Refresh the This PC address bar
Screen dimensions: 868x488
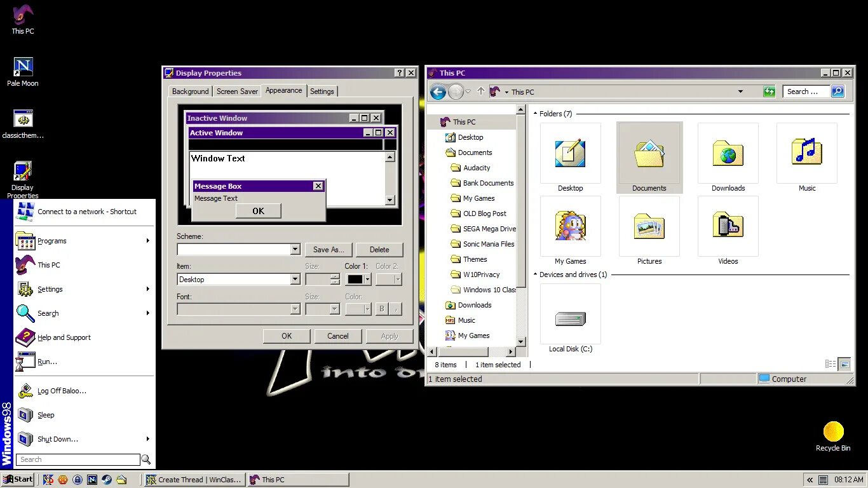[x=770, y=91]
